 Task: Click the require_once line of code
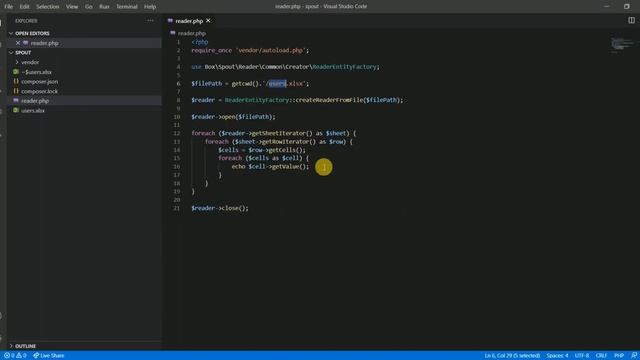click(x=250, y=51)
